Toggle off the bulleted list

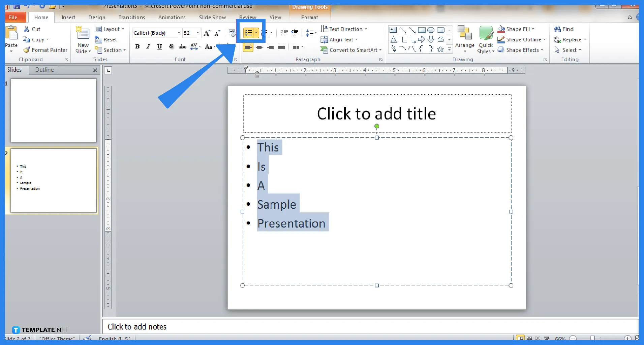pos(249,32)
